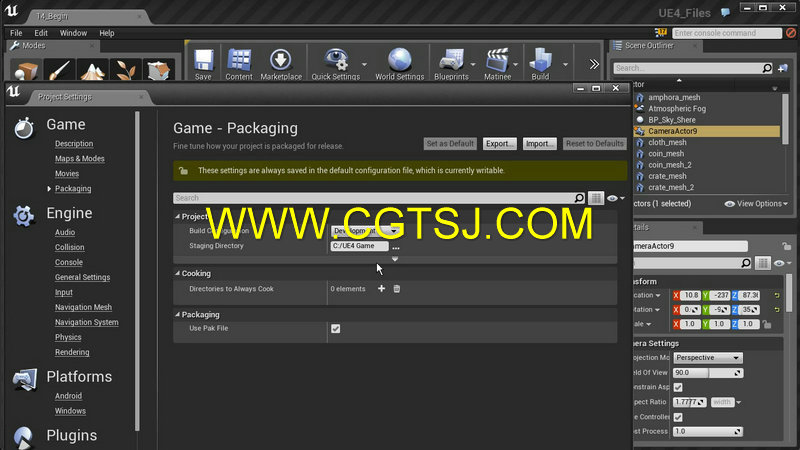Toggle Constrain Aspect Ratio checkbox
This screenshot has height=450, width=800.
click(x=678, y=387)
